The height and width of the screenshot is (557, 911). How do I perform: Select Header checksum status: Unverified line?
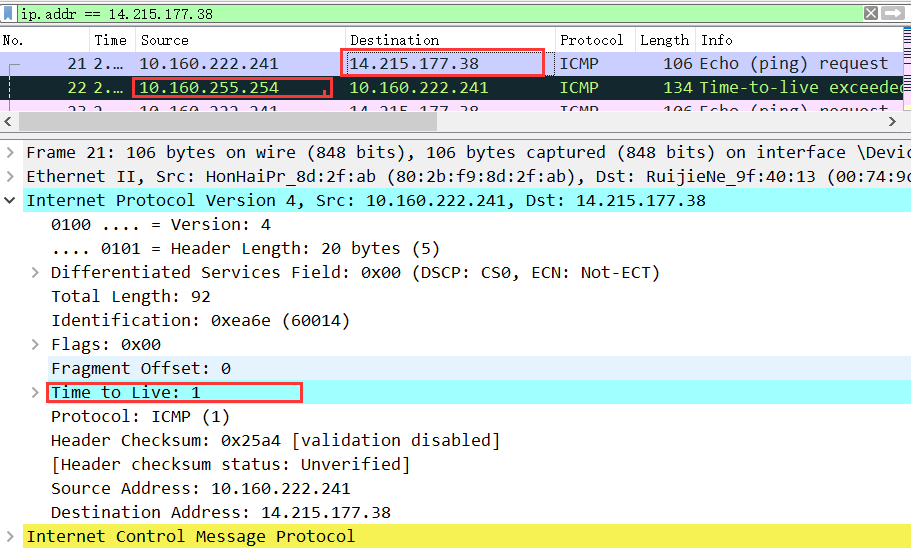(x=231, y=465)
